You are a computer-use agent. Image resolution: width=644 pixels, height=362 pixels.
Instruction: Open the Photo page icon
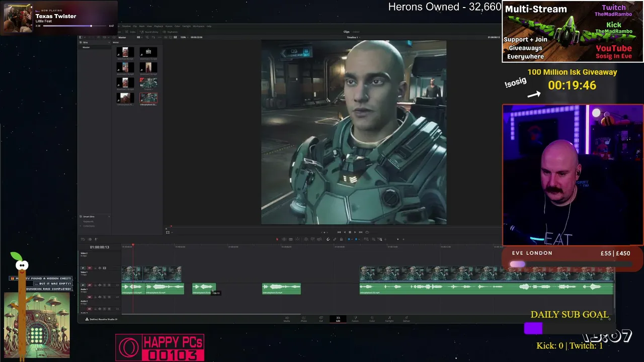(x=304, y=319)
